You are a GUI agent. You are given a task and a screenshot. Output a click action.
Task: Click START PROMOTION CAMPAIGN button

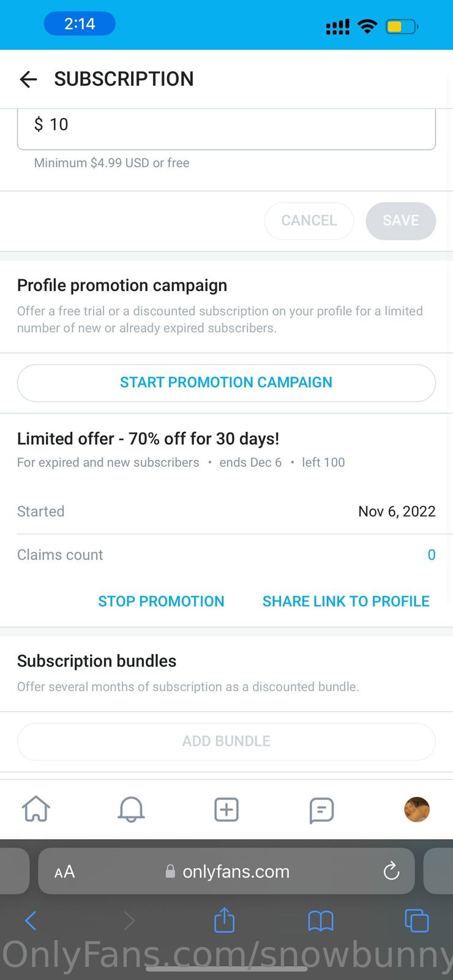coord(226,383)
